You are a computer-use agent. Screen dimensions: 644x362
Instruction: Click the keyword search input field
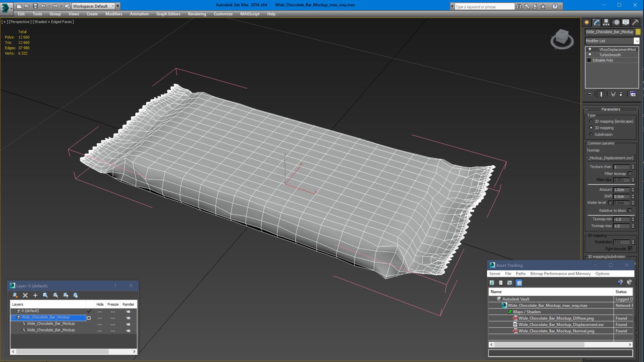[484, 7]
